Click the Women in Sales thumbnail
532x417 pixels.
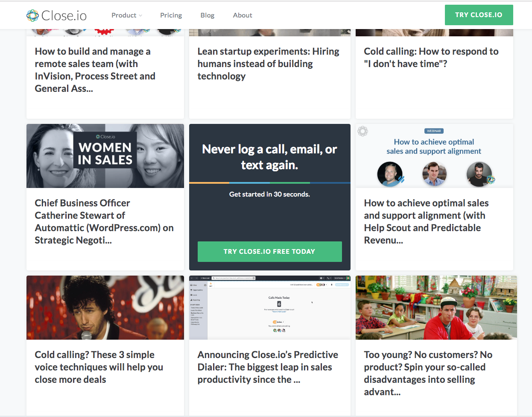pos(105,156)
